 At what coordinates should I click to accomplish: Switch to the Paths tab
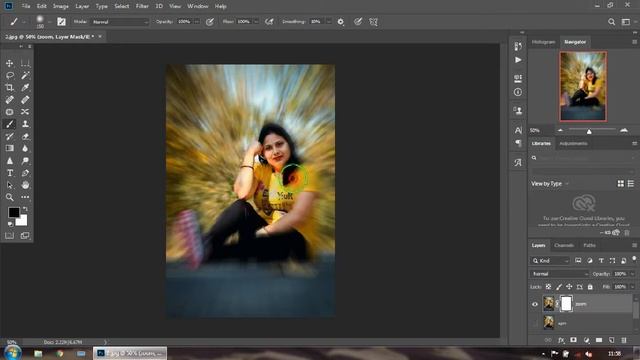click(589, 245)
